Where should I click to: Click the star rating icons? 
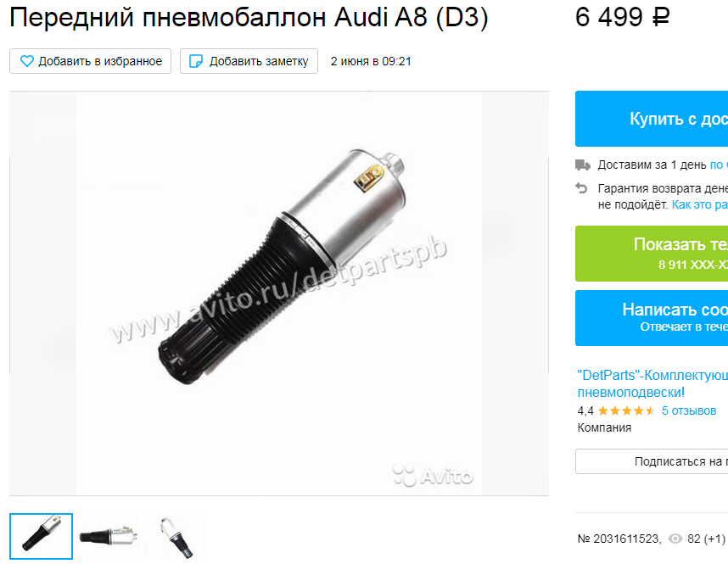[626, 410]
